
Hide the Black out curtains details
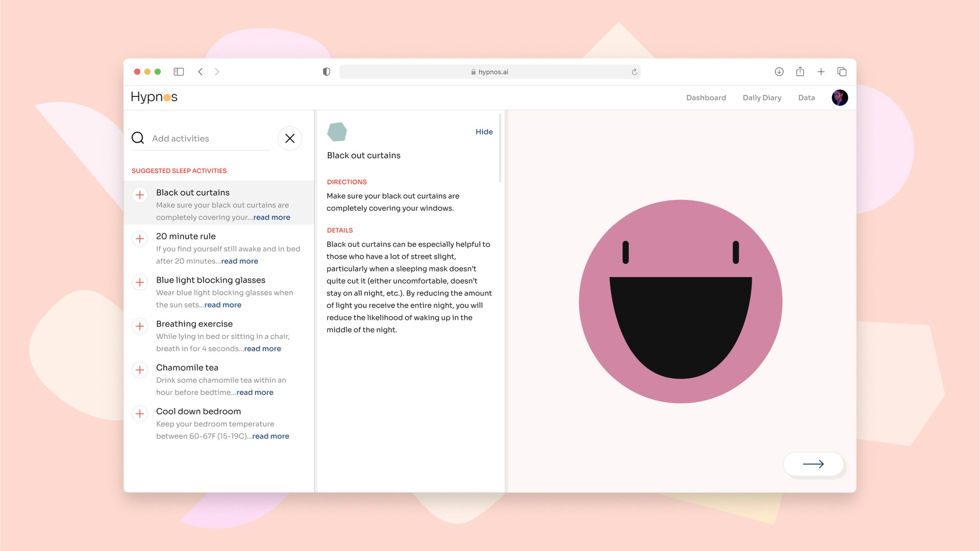coord(484,132)
